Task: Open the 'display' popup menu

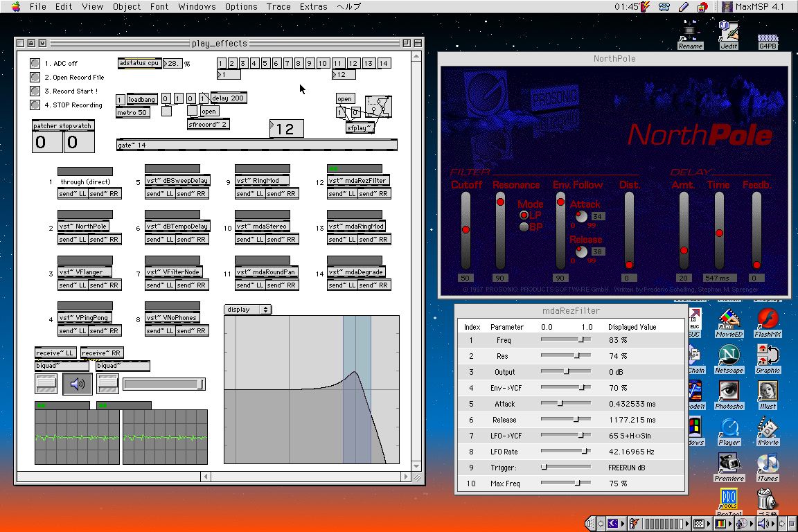Action: coord(247,310)
